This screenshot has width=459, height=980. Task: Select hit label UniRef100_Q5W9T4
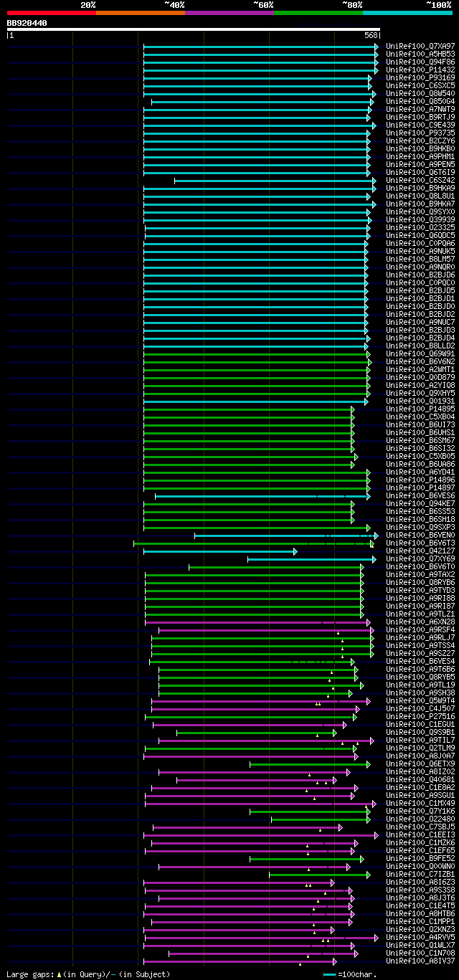point(420,700)
